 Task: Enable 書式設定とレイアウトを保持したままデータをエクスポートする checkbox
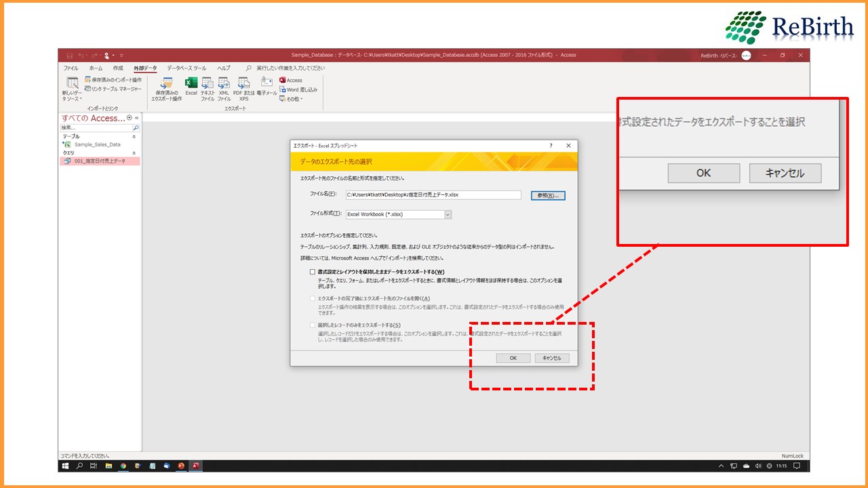(313, 272)
